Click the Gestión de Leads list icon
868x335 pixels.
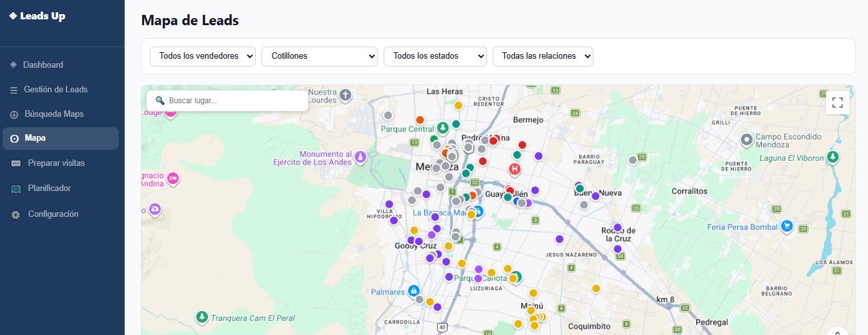pyautogui.click(x=14, y=90)
